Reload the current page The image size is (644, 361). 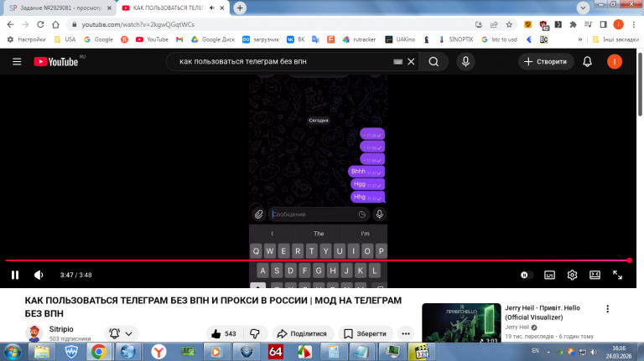40,24
